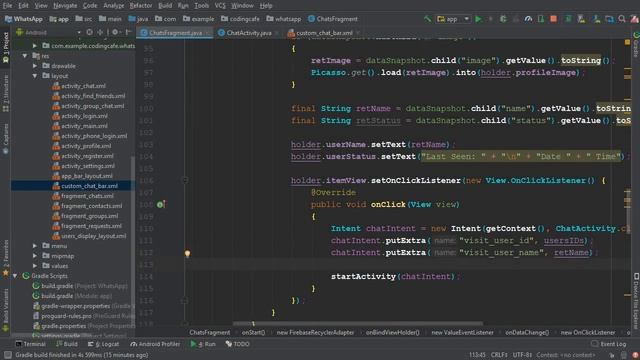The image size is (640, 360).
Task: Toggle the Build Variants side tool window
Action: (5, 309)
